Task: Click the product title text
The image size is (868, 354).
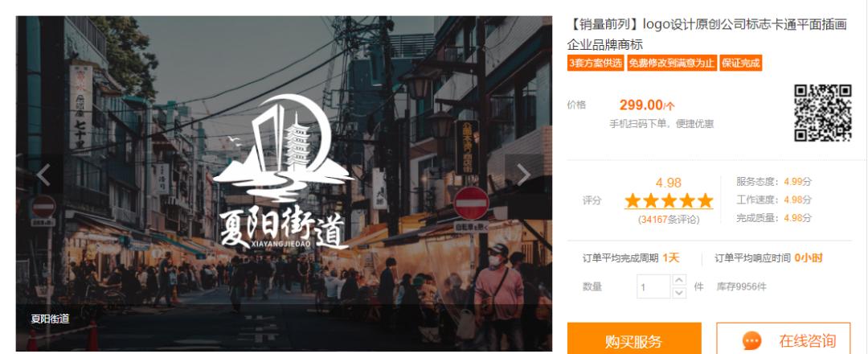Action: 707,35
